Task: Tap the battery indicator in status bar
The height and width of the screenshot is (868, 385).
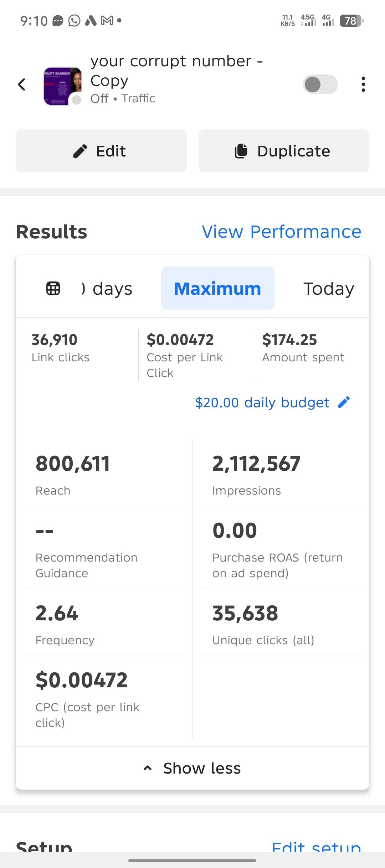Action: [351, 21]
